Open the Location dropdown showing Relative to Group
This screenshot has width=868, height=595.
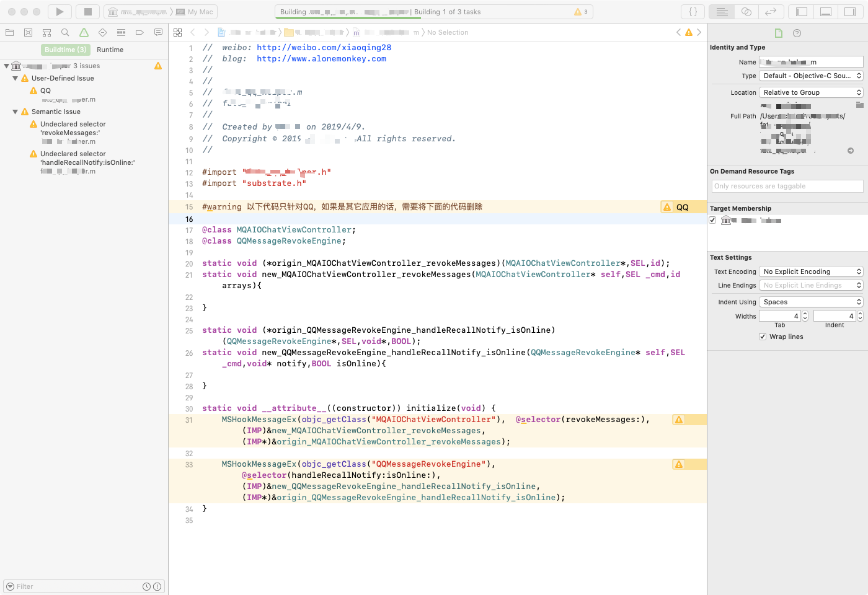click(x=811, y=92)
